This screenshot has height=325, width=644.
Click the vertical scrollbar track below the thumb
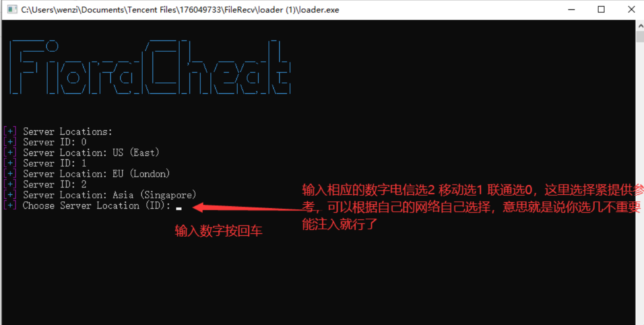[639, 181]
